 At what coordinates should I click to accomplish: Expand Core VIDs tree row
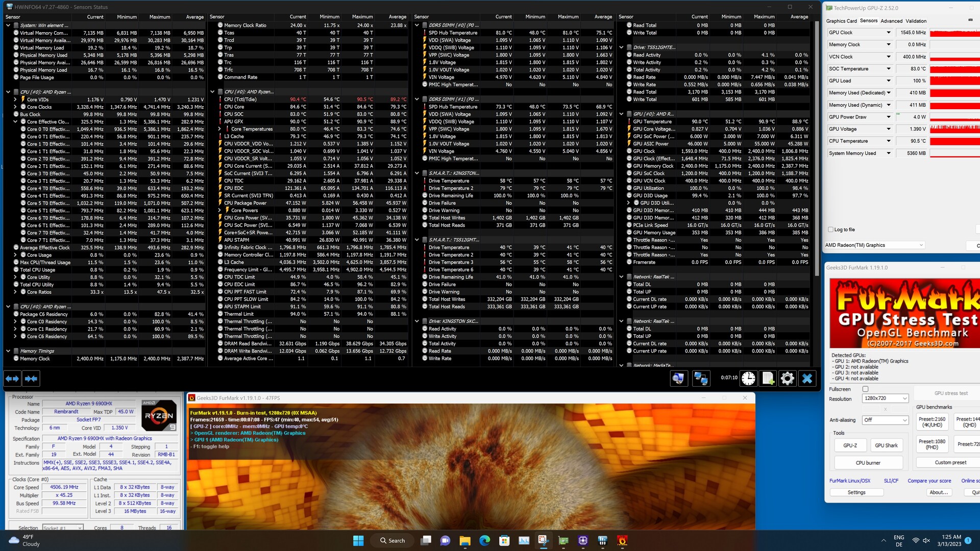[x=15, y=99]
